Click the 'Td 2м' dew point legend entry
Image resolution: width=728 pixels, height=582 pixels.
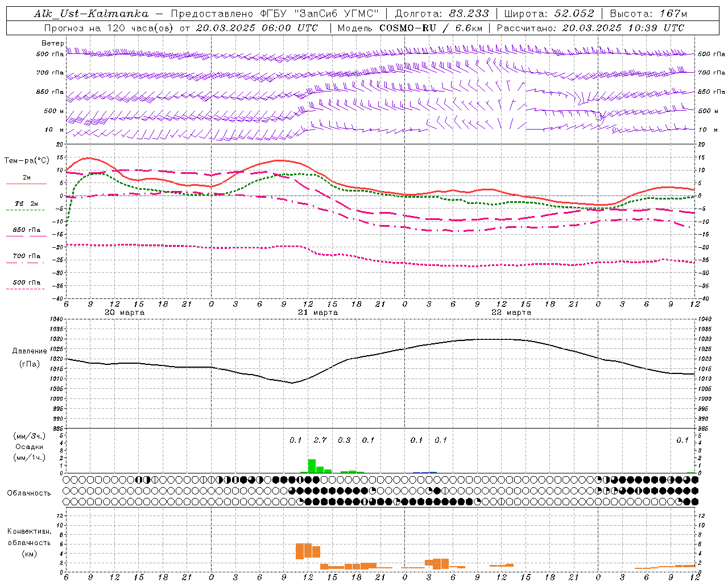(27, 203)
